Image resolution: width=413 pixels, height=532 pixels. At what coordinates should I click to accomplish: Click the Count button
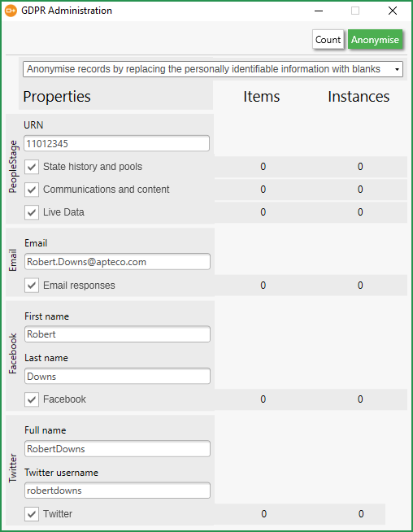[328, 40]
